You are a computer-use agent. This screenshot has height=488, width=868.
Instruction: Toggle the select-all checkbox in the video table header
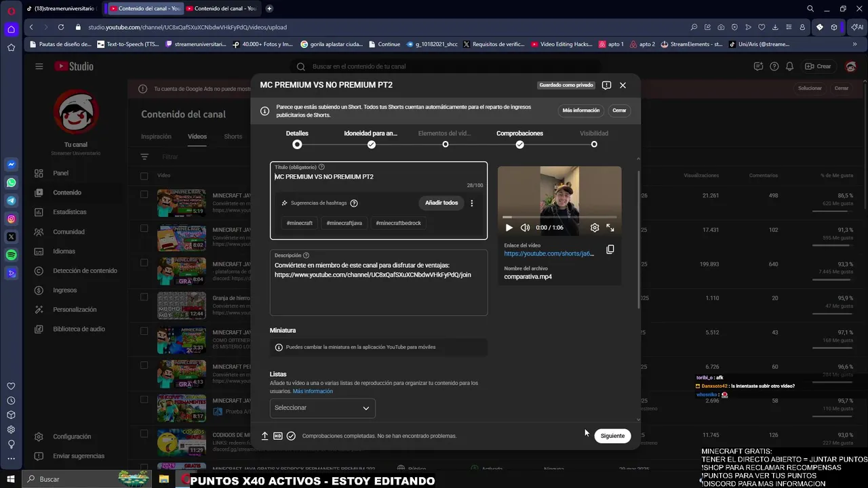144,176
